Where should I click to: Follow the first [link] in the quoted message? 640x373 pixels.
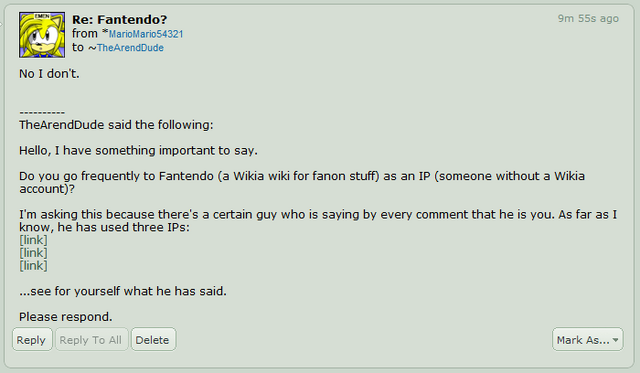(x=33, y=240)
